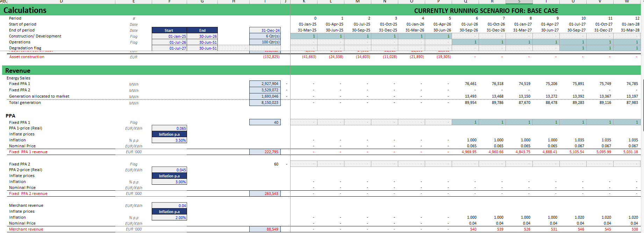This screenshot has height=233, width=644.
Task: Click Merchant revenue price cell showing 0.04
Action: point(169,206)
